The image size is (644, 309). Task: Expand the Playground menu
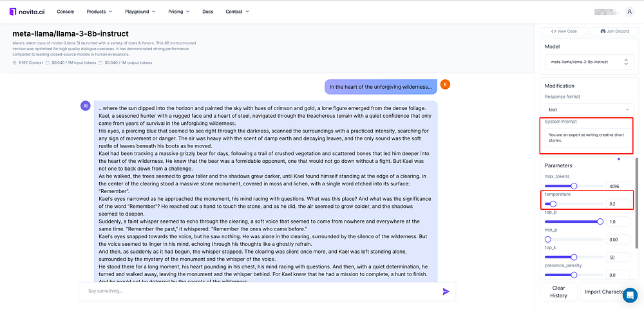(140, 12)
